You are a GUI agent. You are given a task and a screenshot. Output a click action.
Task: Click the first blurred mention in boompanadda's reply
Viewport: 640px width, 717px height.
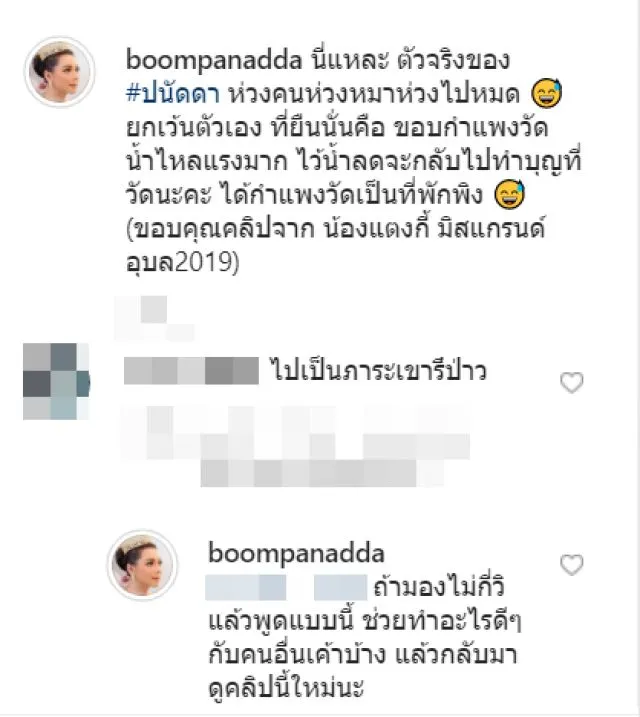(245, 588)
